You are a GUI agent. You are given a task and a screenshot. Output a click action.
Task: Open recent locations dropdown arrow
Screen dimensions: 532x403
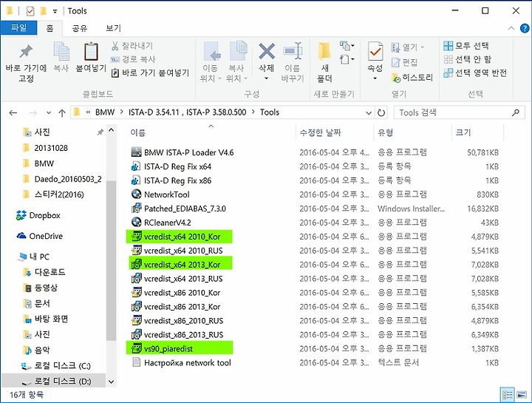coord(49,112)
